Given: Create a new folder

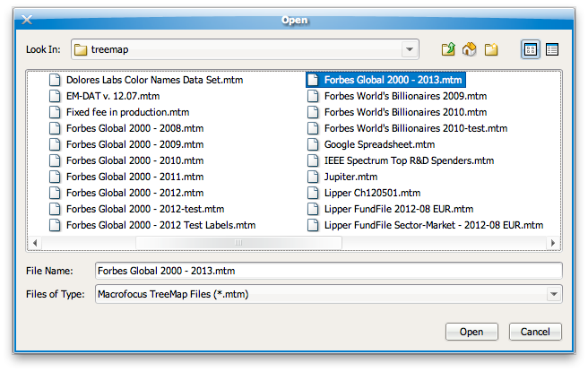Looking at the screenshot, I should (490, 49).
